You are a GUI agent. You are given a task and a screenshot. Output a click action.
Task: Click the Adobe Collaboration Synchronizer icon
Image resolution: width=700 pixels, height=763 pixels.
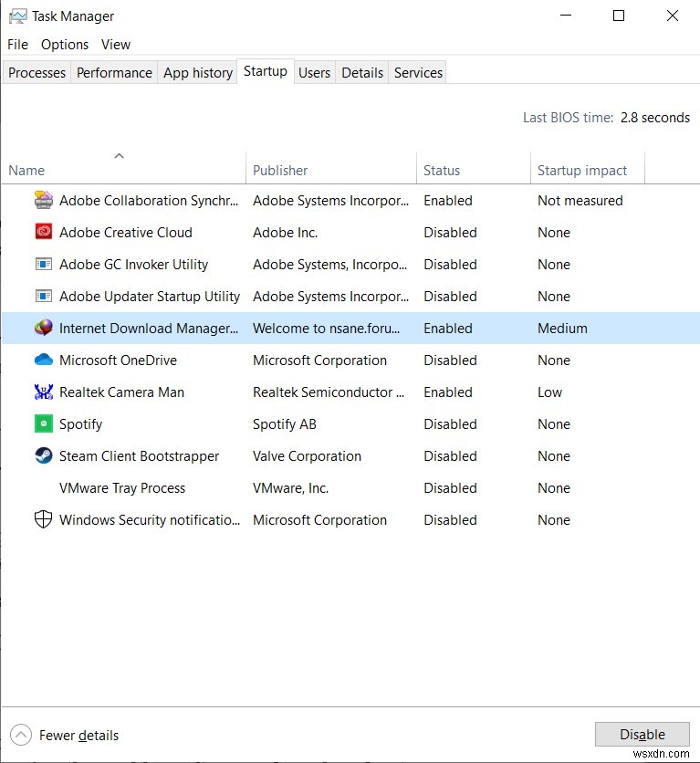pos(43,200)
